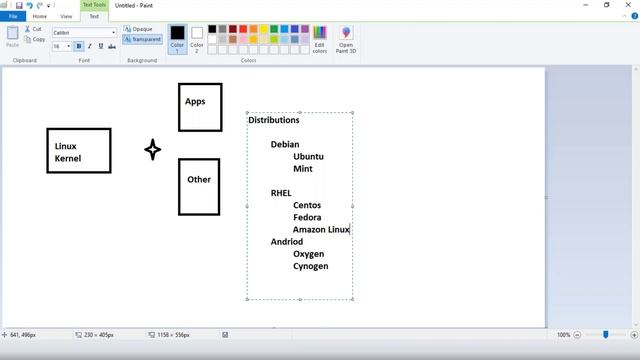Set text background to Transparent

[x=142, y=39]
